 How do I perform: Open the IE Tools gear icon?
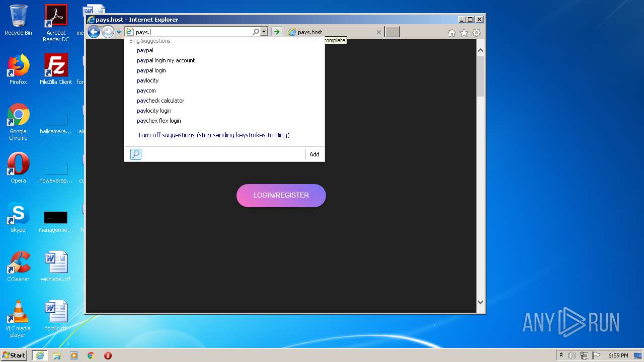point(476,33)
